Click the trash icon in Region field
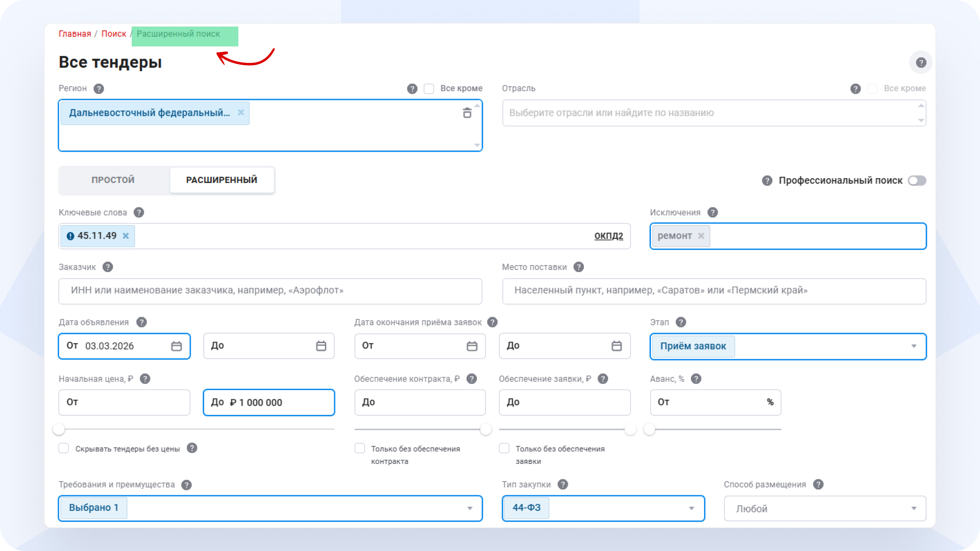 pos(467,113)
